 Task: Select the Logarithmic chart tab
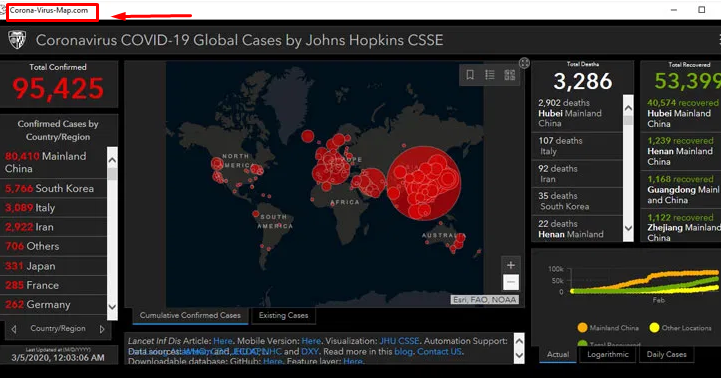click(x=607, y=355)
